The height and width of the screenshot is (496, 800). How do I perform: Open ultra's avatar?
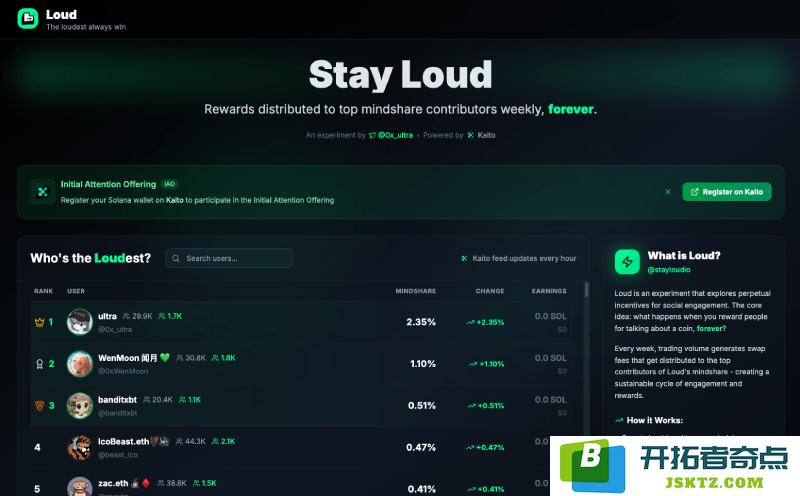[x=80, y=322]
